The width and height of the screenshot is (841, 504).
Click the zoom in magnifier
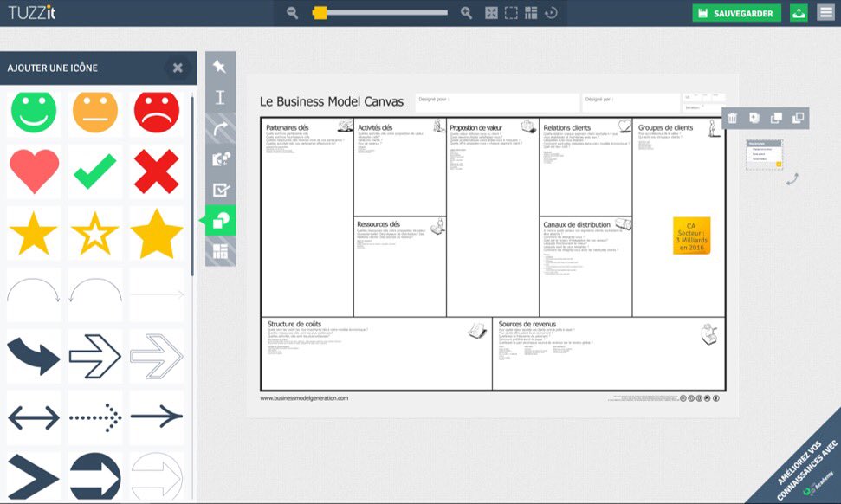[x=466, y=13]
